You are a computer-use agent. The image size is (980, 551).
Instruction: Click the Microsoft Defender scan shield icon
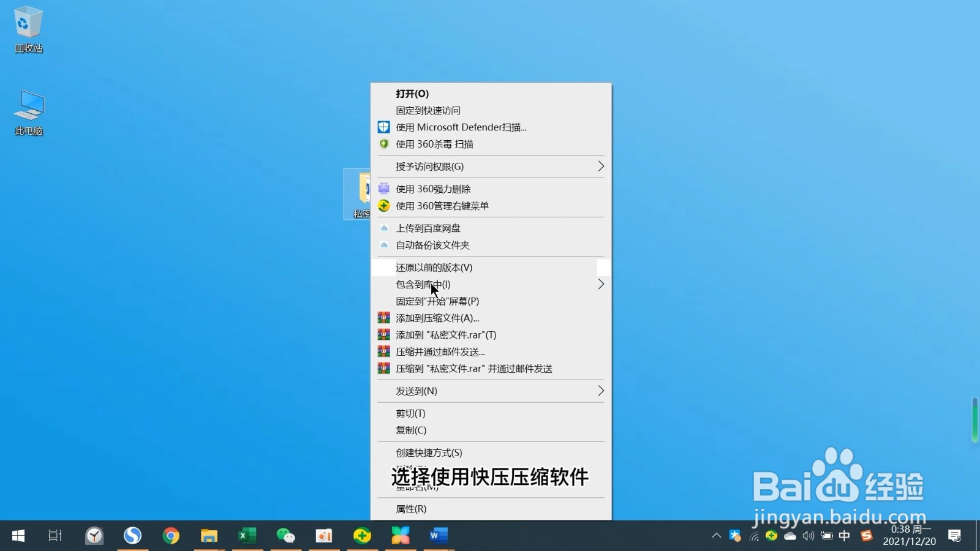tap(383, 127)
